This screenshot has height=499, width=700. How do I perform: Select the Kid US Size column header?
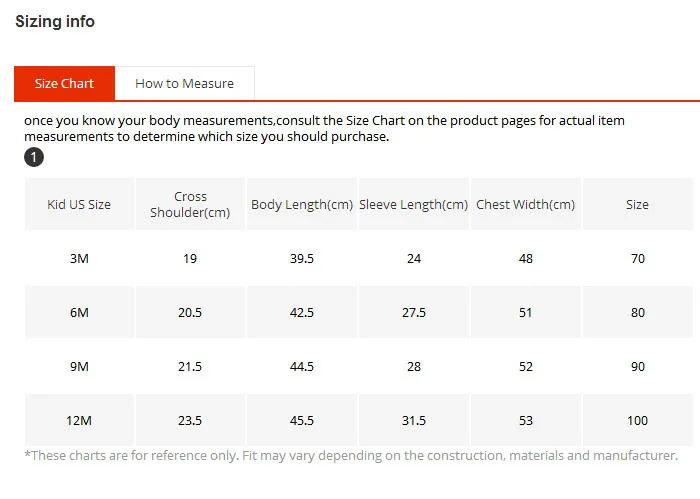click(79, 204)
